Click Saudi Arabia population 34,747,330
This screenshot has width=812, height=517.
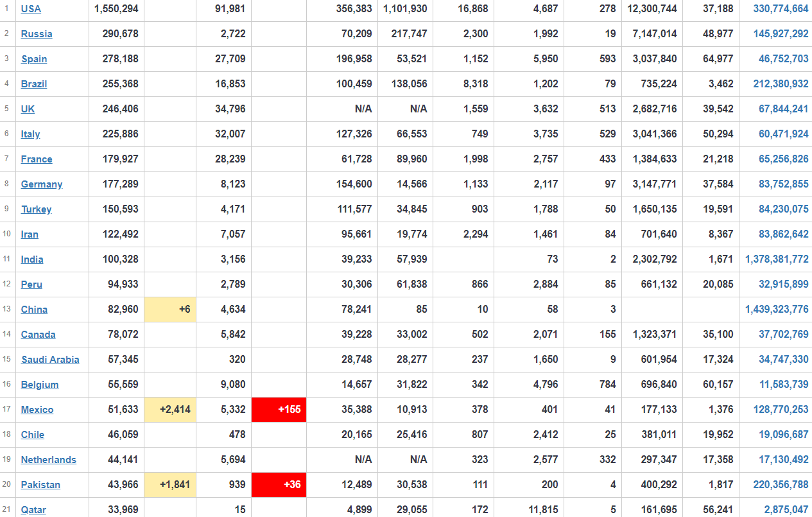point(783,360)
